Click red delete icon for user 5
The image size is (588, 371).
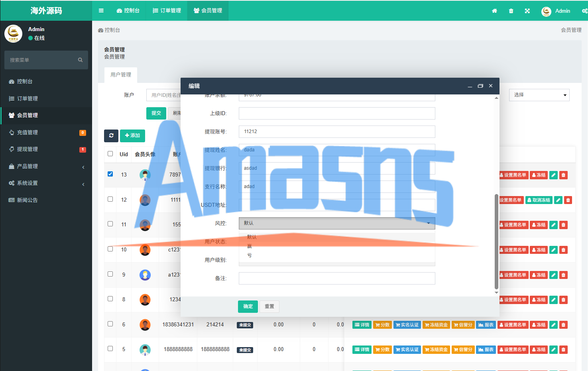tap(563, 350)
